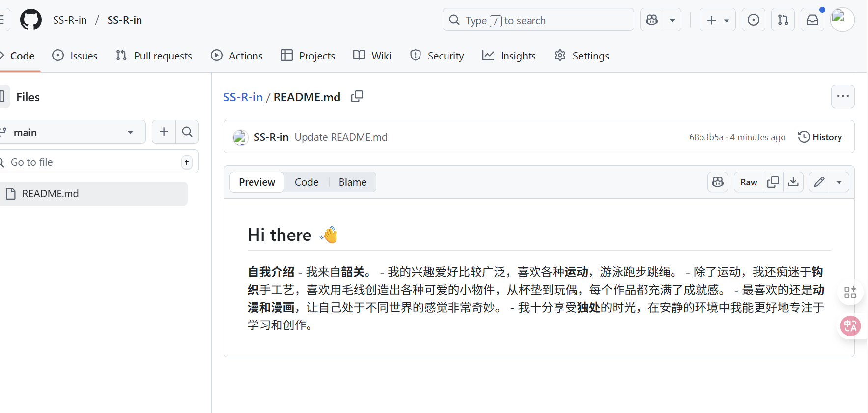Open commit hash 68b3b5a
The image size is (868, 413).
tap(706, 137)
